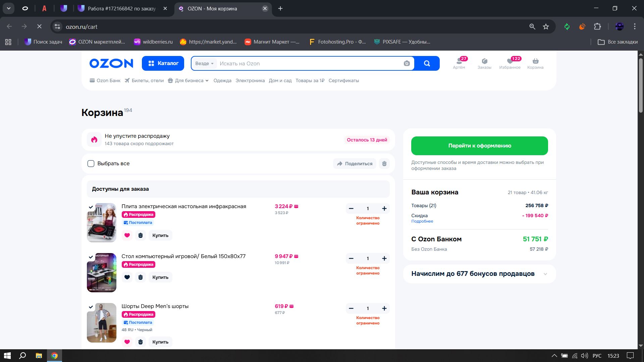Image resolution: width=644 pixels, height=362 pixels.
Task: Open Заказы orders icon in header
Action: [484, 61]
